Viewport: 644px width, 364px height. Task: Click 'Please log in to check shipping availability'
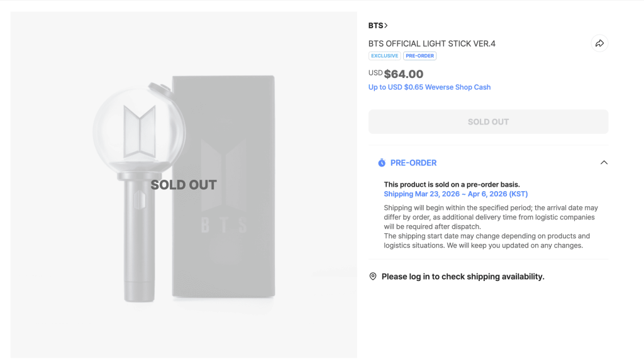(462, 277)
